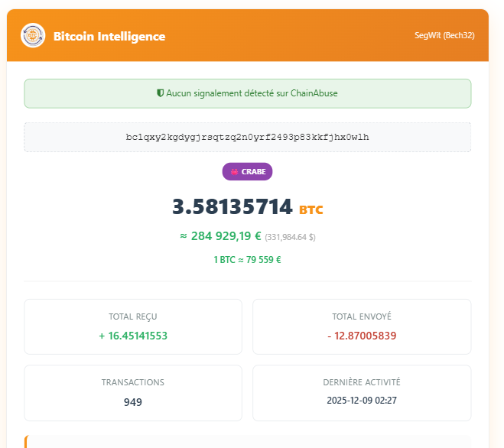
Task: Click the 949 transactions count
Action: point(133,402)
